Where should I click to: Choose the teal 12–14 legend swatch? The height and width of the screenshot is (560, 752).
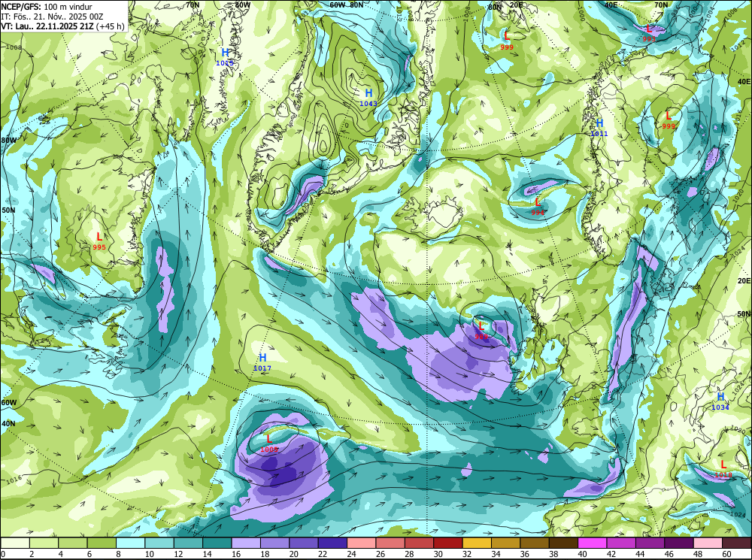point(188,543)
